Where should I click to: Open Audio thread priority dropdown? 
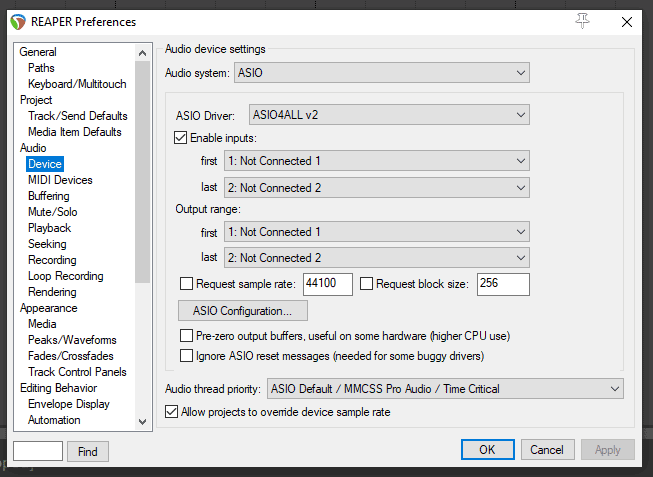445,389
